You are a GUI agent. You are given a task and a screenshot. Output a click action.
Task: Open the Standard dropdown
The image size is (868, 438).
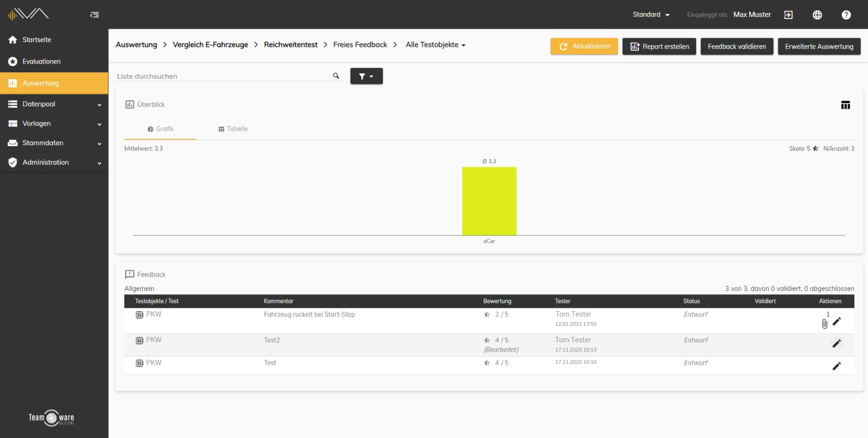click(651, 15)
